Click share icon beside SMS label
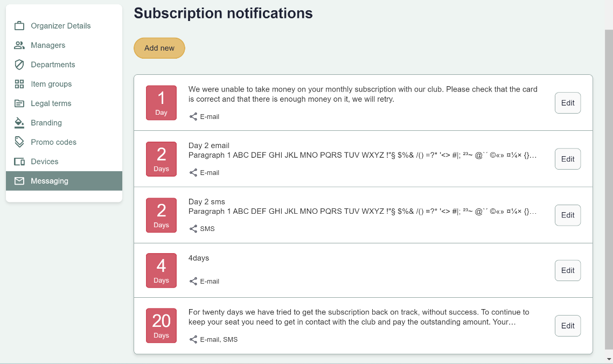 click(193, 229)
